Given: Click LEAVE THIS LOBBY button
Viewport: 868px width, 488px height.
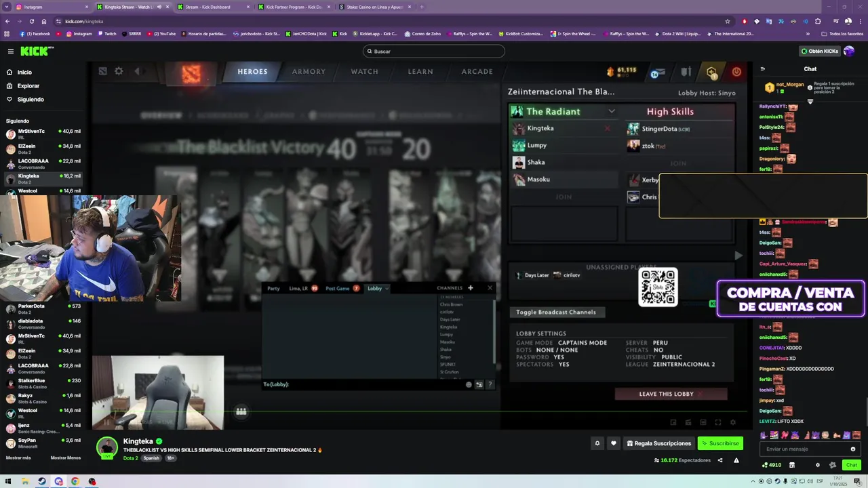Looking at the screenshot, I should tap(671, 394).
